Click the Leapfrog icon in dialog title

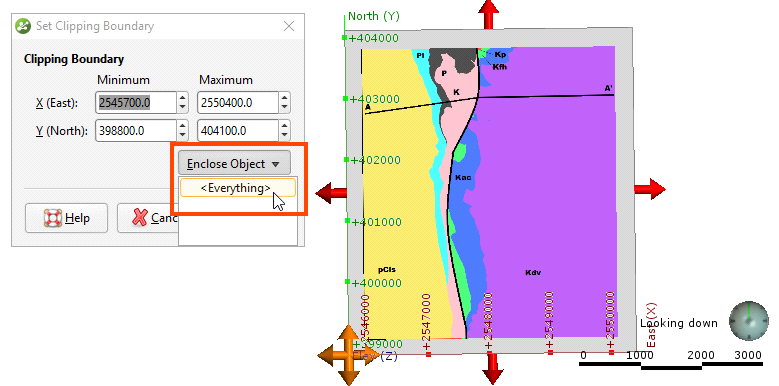[23, 26]
